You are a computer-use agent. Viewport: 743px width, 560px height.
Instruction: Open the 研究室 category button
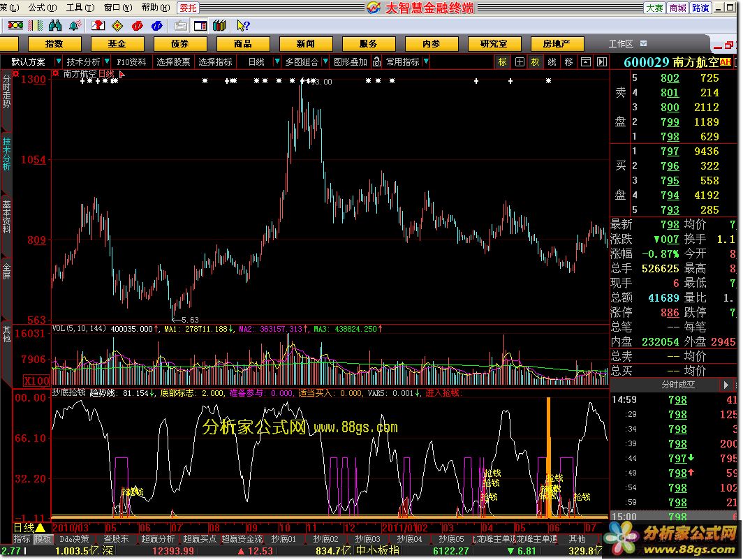(x=494, y=43)
